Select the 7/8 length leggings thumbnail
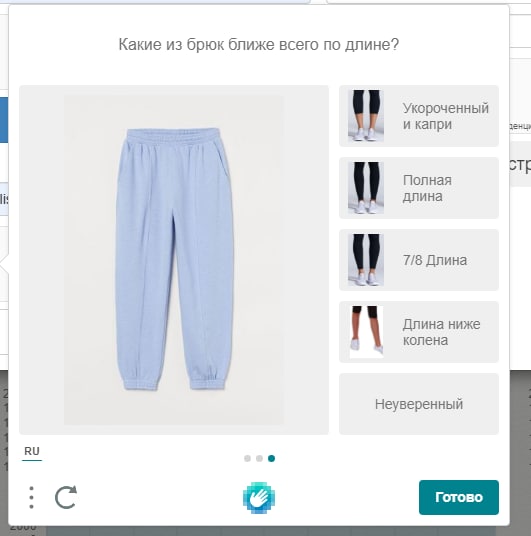This screenshot has height=536, width=531. (x=366, y=260)
